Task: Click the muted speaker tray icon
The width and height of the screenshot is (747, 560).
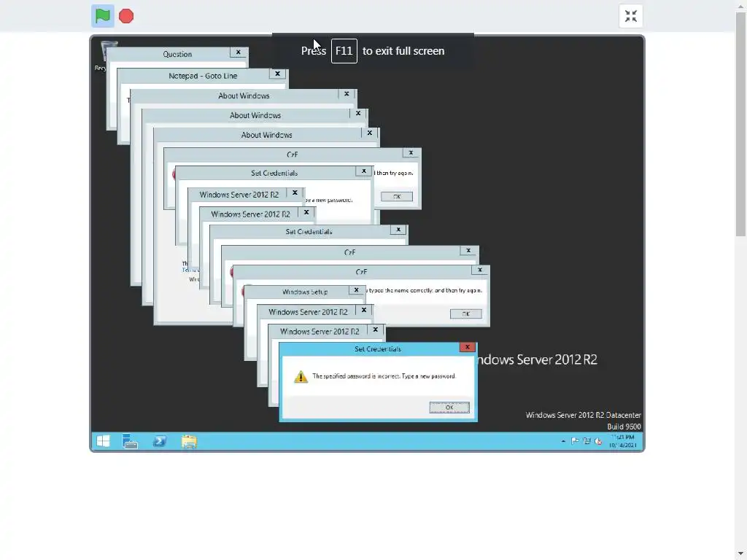Action: 598,441
